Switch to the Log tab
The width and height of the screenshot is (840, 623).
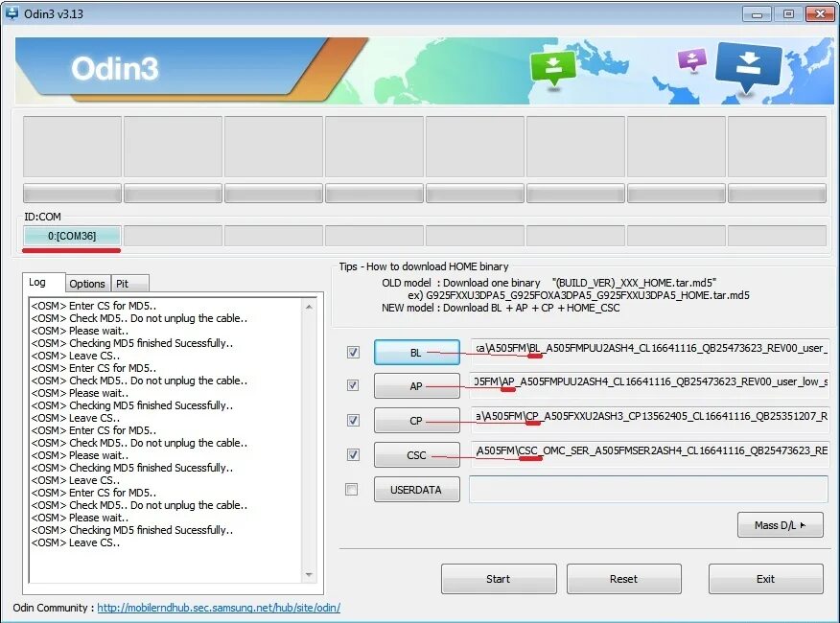43,283
